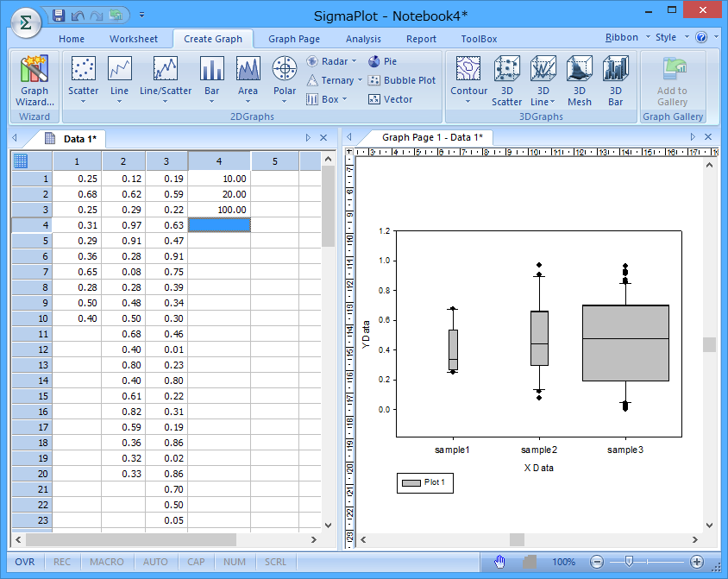Pick the Line/Scatter graph icon
The height and width of the screenshot is (579, 728).
click(x=166, y=69)
